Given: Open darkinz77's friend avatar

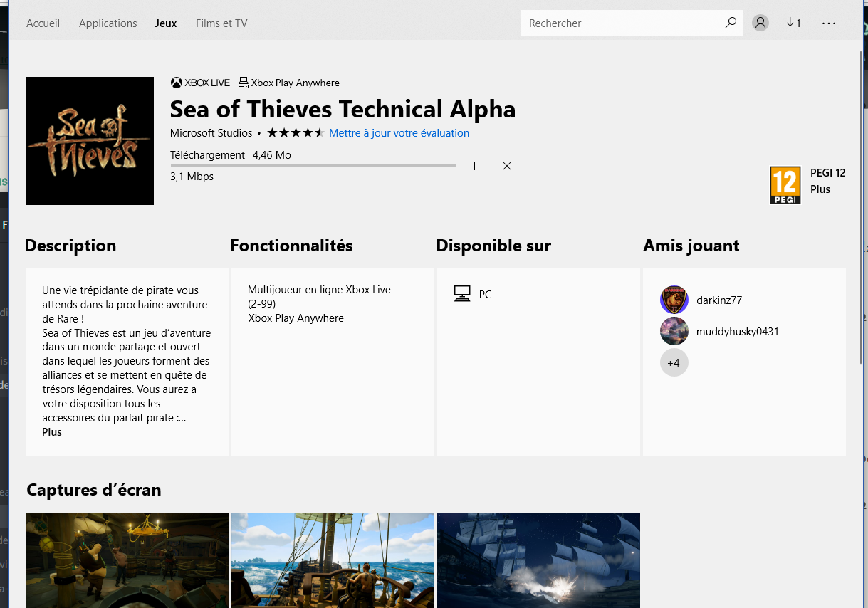Looking at the screenshot, I should click(x=674, y=300).
